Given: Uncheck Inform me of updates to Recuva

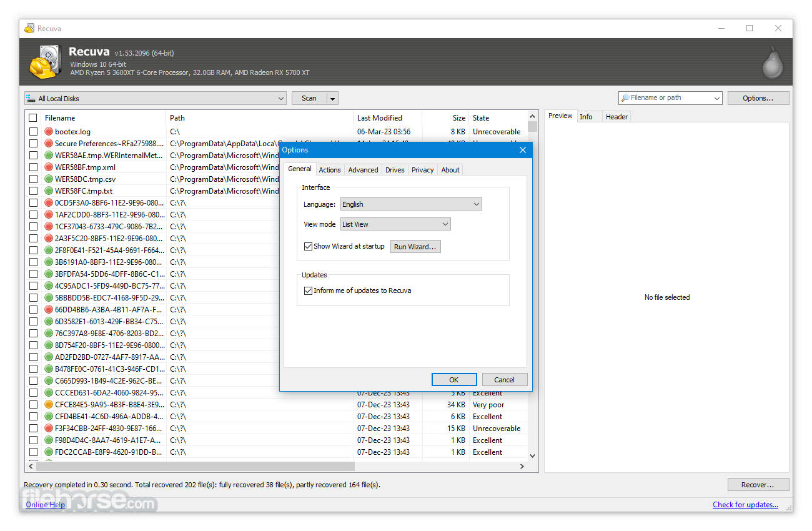Looking at the screenshot, I should pyautogui.click(x=308, y=290).
